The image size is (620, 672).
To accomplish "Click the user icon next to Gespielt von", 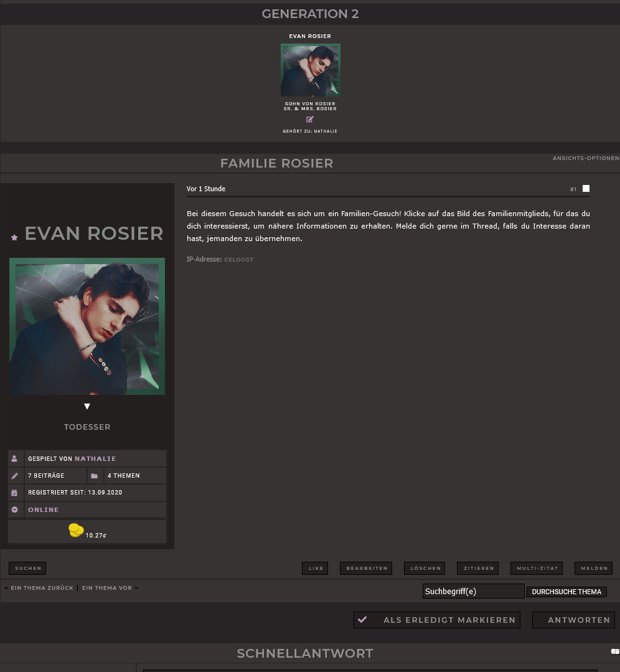I will click(x=15, y=458).
